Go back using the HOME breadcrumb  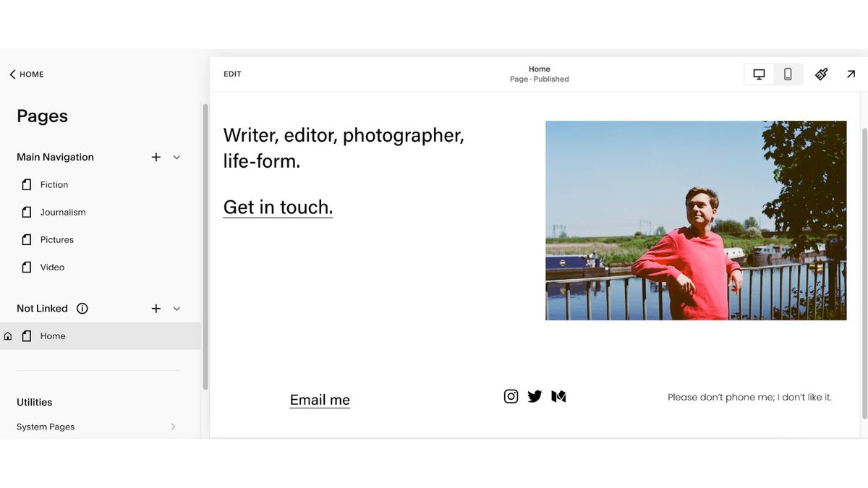(x=26, y=74)
